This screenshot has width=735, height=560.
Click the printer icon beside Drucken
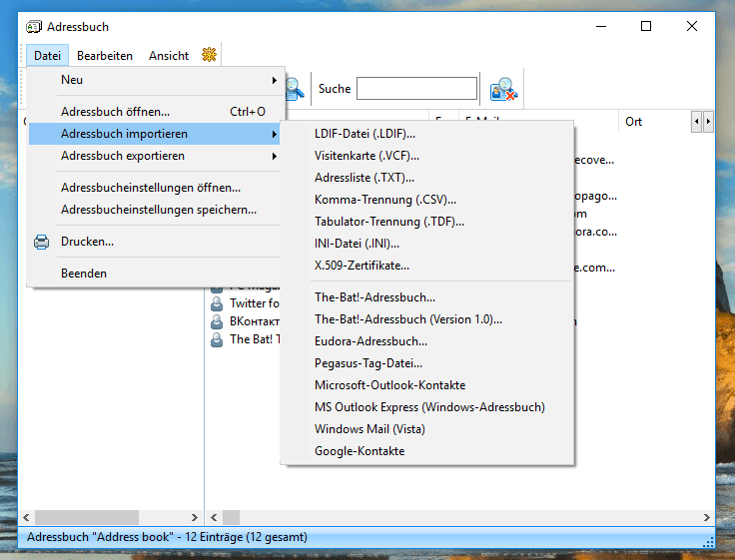[x=41, y=242]
